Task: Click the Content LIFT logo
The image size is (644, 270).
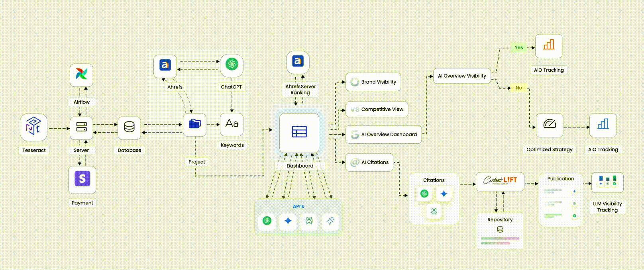Action: coord(500,182)
